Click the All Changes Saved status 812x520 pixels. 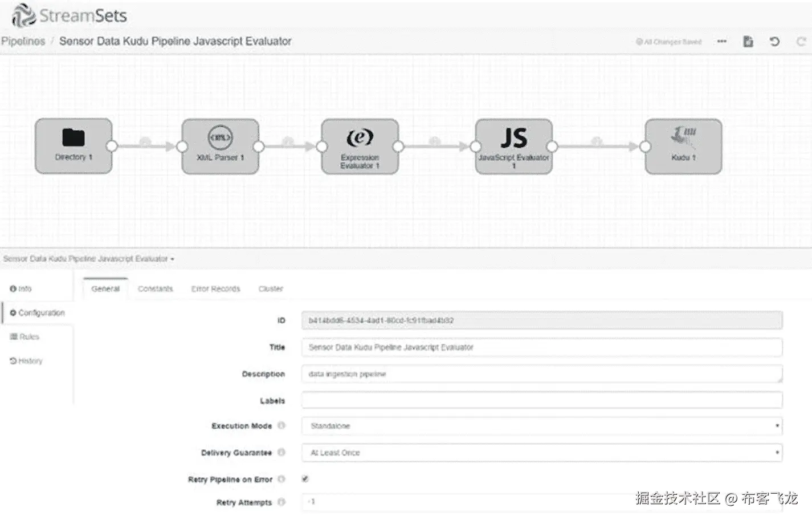(x=668, y=42)
